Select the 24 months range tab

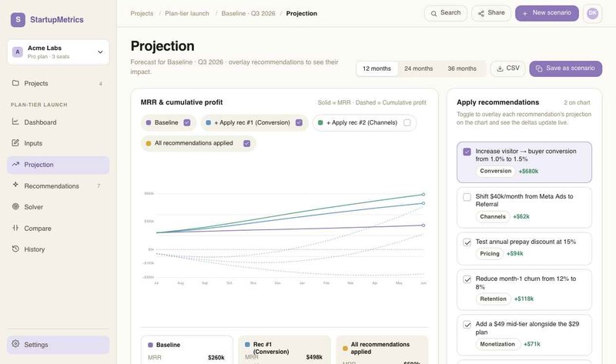[x=418, y=68]
